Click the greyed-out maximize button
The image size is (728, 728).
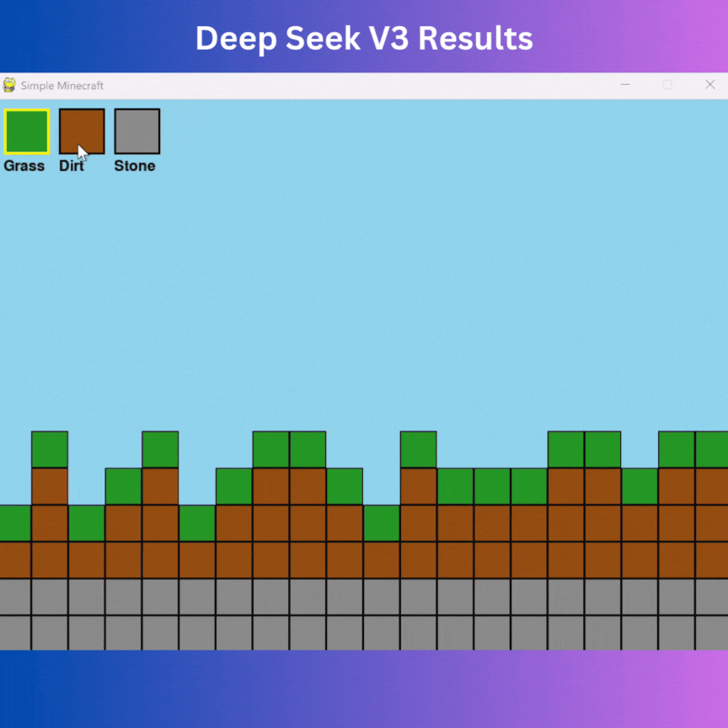pos(667,84)
